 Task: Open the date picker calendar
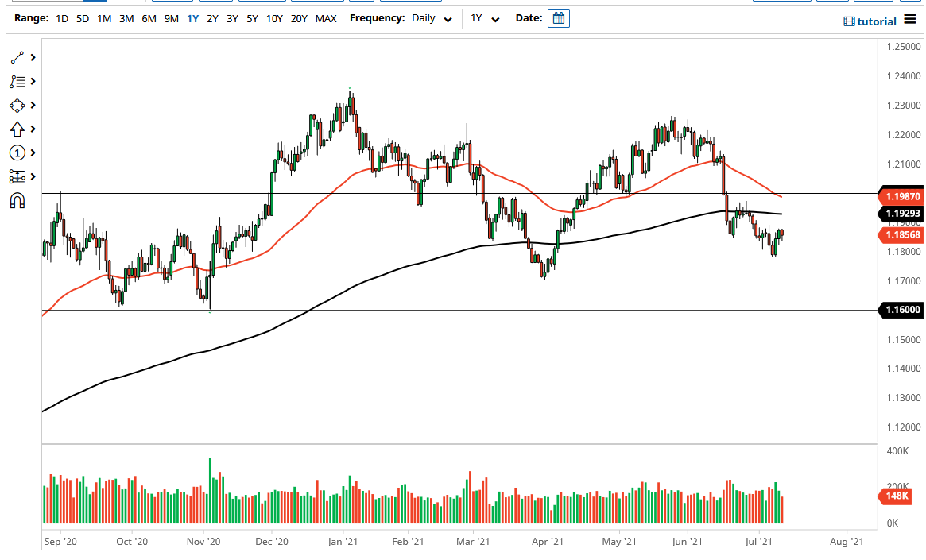point(559,18)
